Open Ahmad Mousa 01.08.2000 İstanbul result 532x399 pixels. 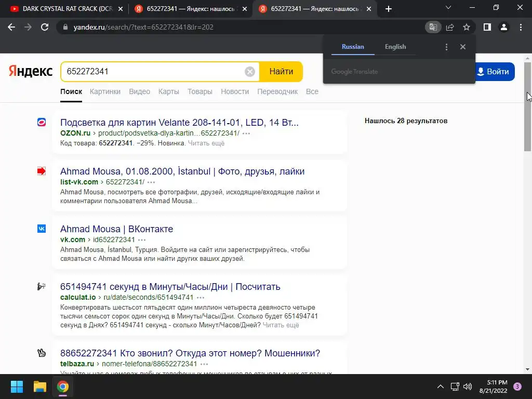pos(182,171)
